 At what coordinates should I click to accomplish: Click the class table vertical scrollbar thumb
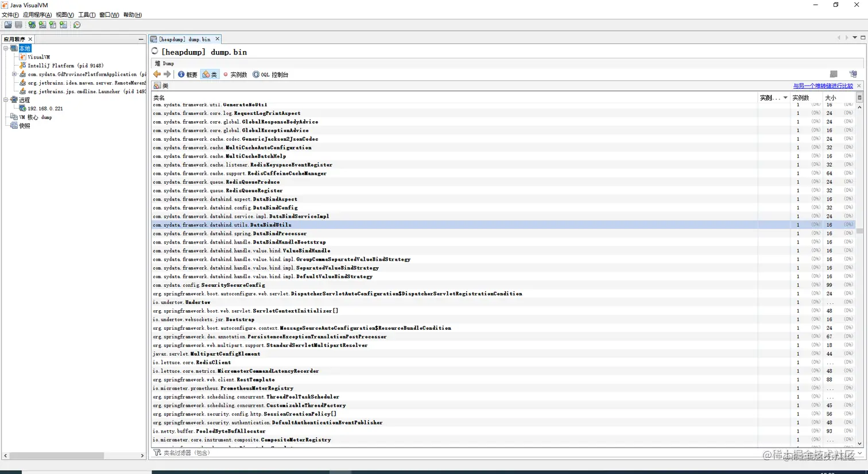click(859, 231)
